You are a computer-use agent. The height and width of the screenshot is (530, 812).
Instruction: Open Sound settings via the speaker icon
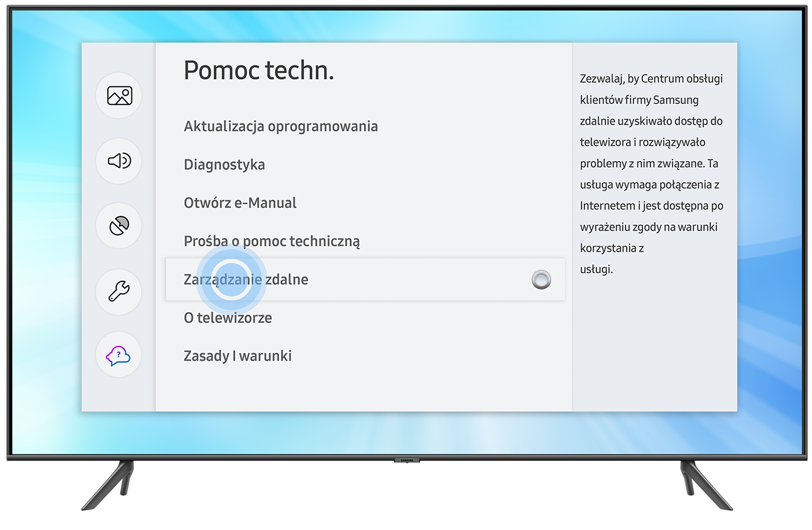click(x=118, y=161)
